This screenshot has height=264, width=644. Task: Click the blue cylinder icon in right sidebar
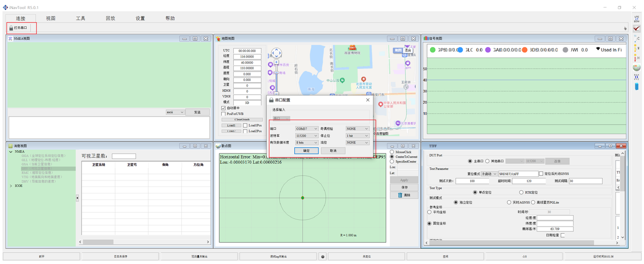point(637,87)
